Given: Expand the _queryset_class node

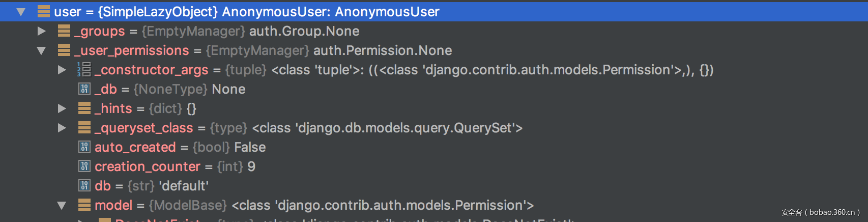Looking at the screenshot, I should [62, 128].
